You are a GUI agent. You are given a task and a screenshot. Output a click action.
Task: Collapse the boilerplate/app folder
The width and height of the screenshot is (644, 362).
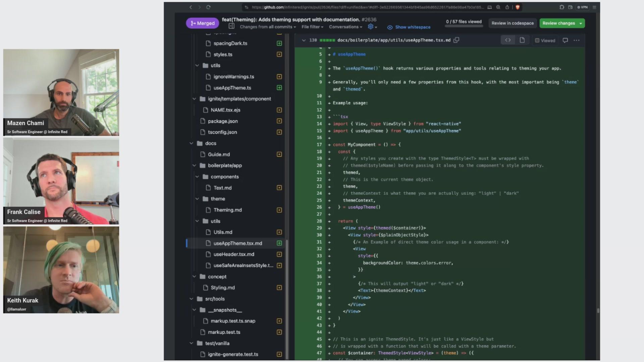[194, 165]
